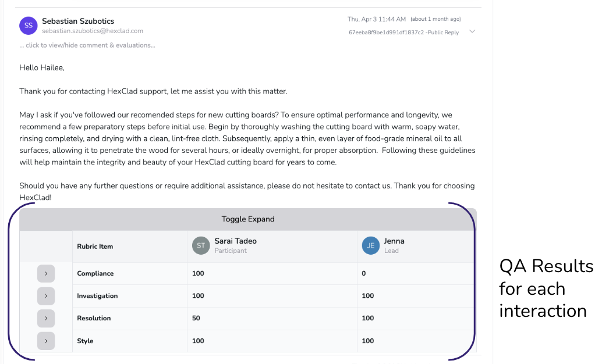Select Jenna's Style score of 100
602x364 pixels.
click(x=368, y=341)
